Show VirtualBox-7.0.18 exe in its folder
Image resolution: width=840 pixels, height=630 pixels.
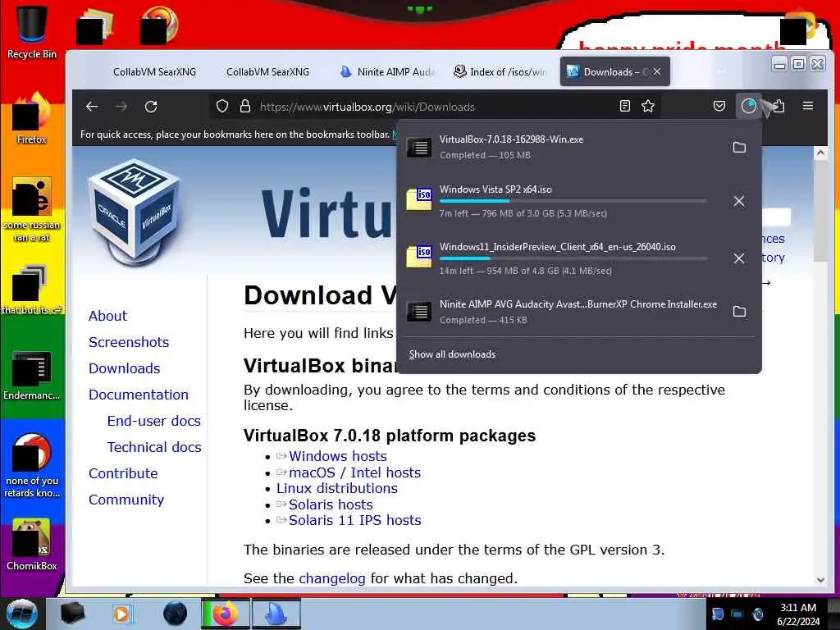click(739, 148)
